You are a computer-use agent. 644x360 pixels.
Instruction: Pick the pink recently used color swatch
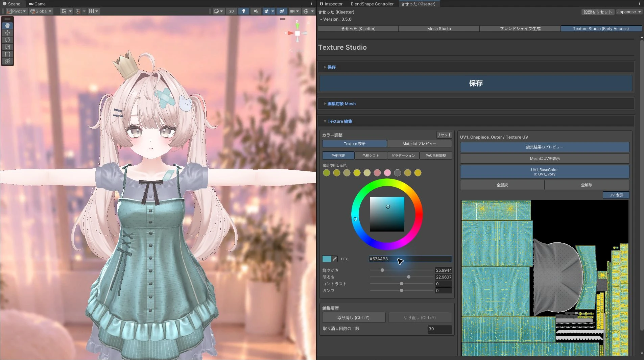click(x=387, y=173)
